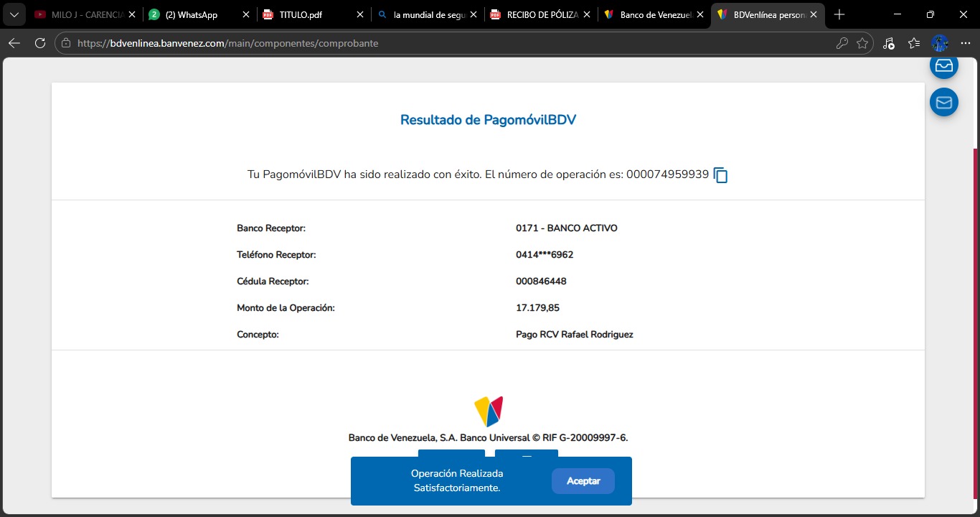View site information via lock icon
This screenshot has height=517, width=980.
tap(66, 43)
